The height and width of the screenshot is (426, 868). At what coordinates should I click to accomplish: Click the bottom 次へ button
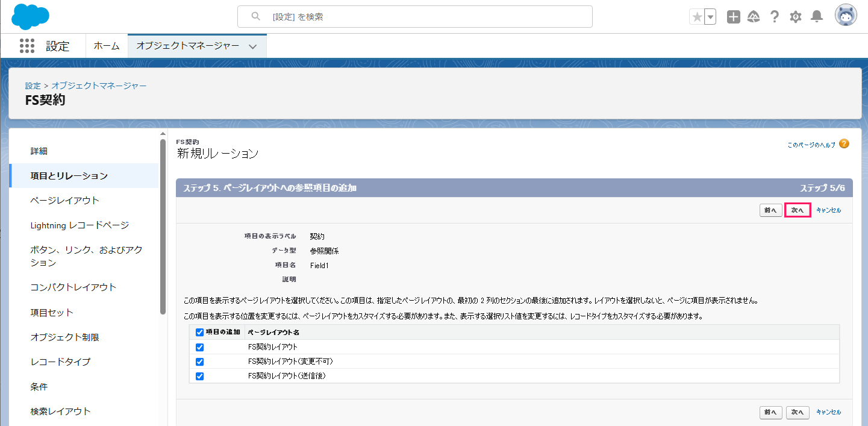tap(798, 412)
